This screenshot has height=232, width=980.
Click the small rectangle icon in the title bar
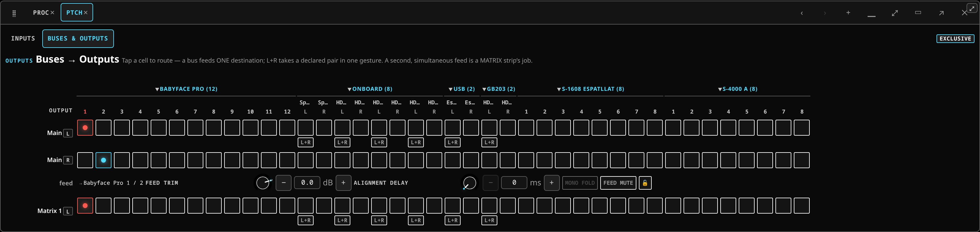tap(918, 13)
